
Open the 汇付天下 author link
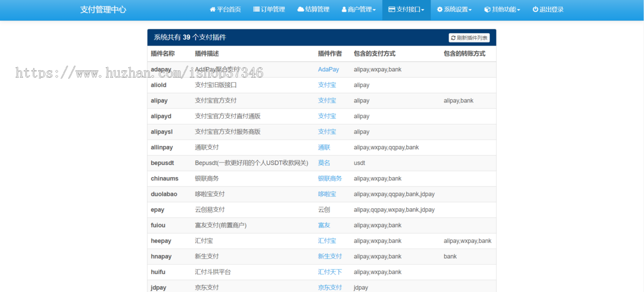click(x=330, y=272)
